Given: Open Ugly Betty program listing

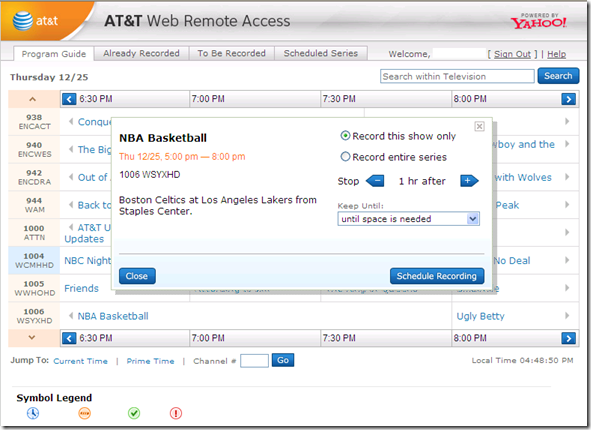Looking at the screenshot, I should [x=481, y=316].
